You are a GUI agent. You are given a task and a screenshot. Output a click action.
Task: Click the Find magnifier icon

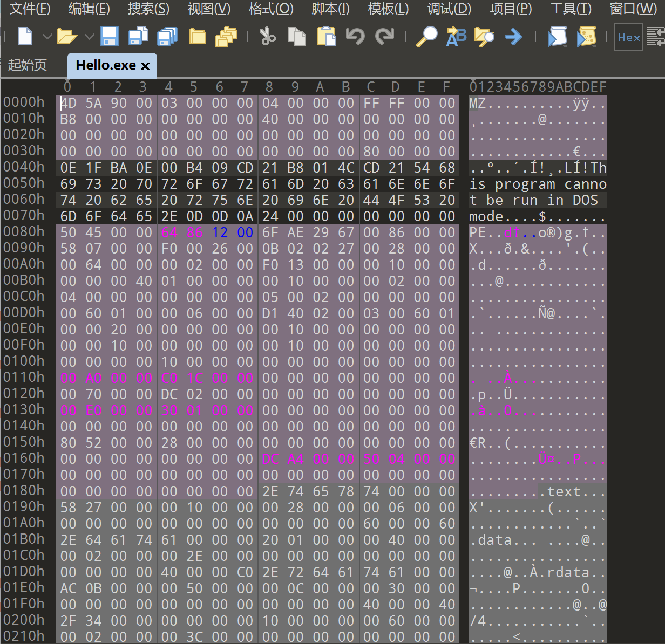click(427, 37)
